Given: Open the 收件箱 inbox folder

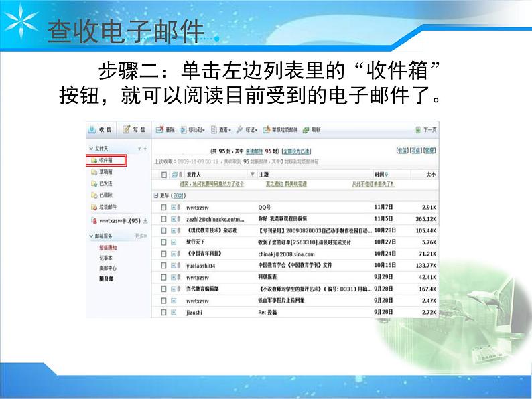Looking at the screenshot, I should (106, 161).
